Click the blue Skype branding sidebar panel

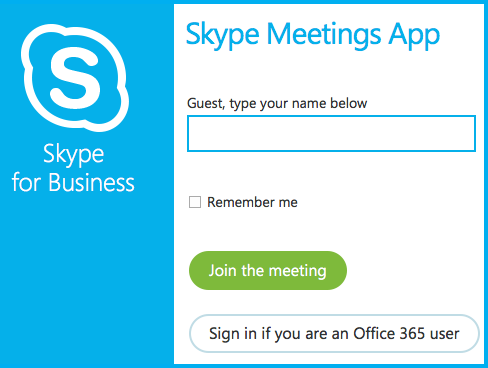pos(87,184)
